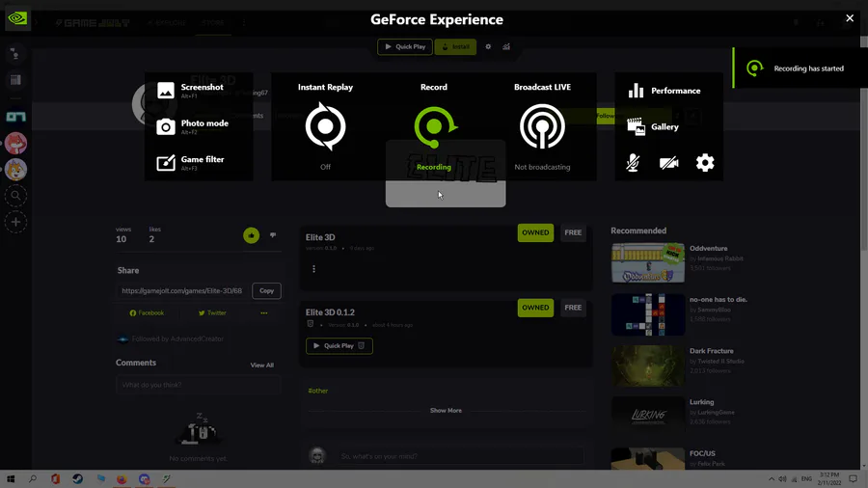Close the GeForce Experience overlay
The width and height of the screenshot is (868, 488).
coord(850,18)
